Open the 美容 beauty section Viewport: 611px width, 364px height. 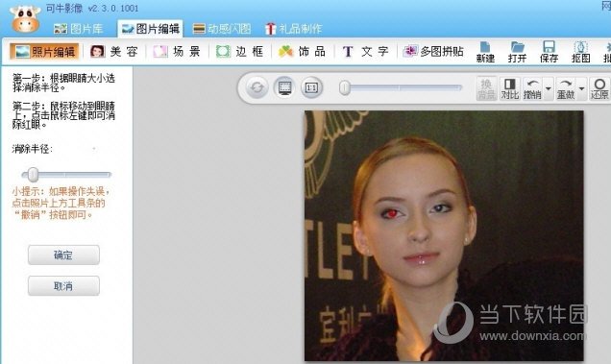point(114,52)
